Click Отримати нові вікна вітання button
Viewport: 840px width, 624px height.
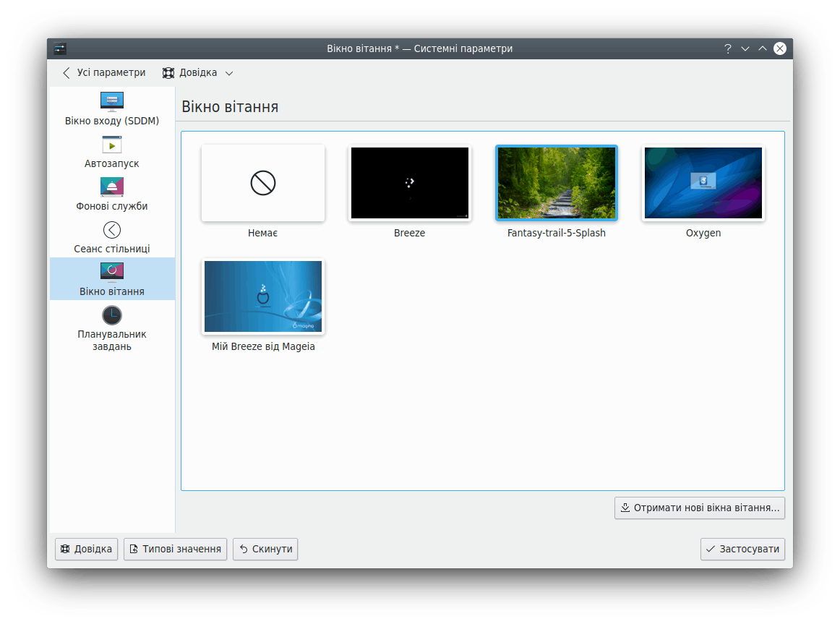[699, 508]
